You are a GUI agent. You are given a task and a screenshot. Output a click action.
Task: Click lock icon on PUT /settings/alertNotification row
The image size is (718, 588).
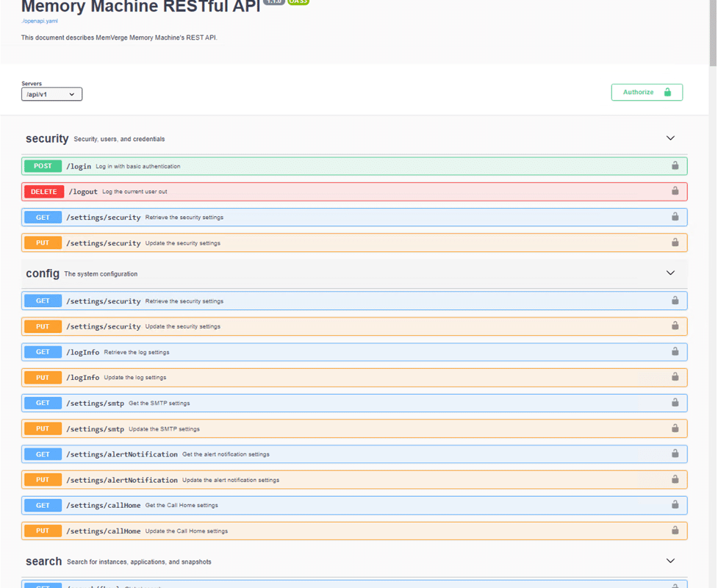(675, 479)
